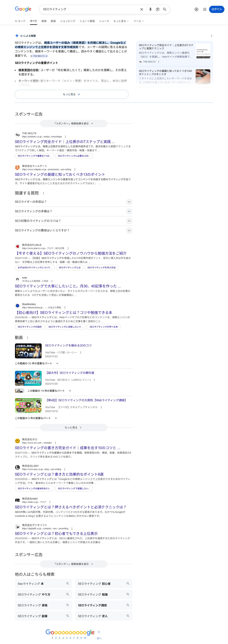Switch to ショッピング tab
The width and height of the screenshot is (228, 644).
pyautogui.click(x=68, y=21)
